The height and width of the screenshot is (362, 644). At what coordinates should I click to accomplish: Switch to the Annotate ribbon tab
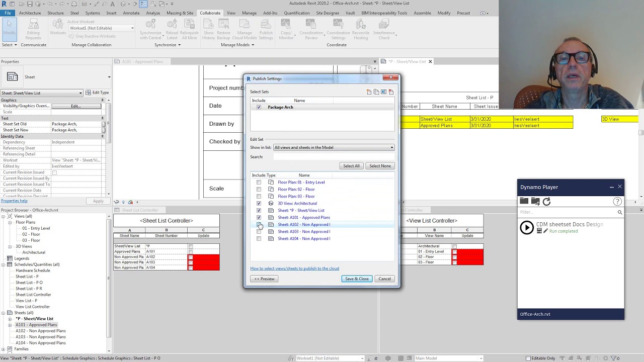click(x=131, y=13)
